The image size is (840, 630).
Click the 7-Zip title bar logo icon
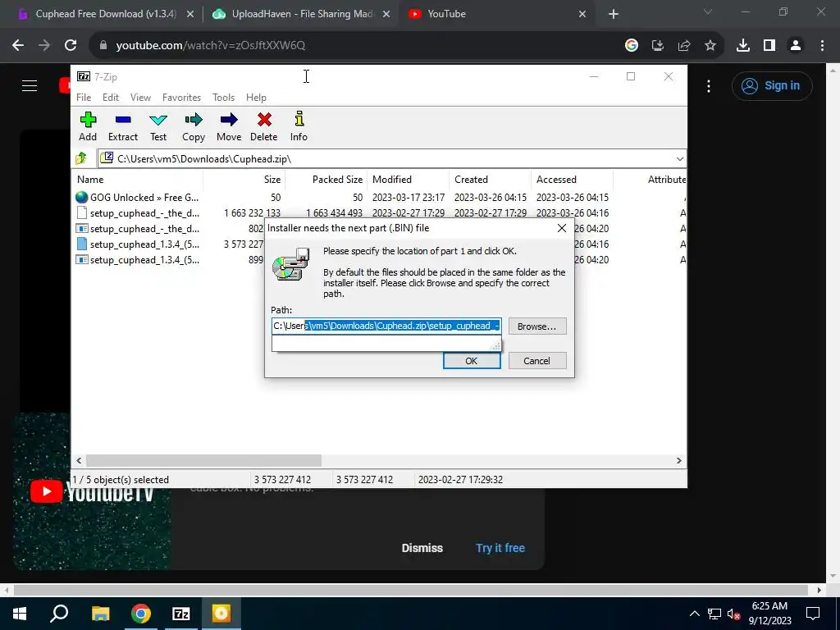(84, 76)
